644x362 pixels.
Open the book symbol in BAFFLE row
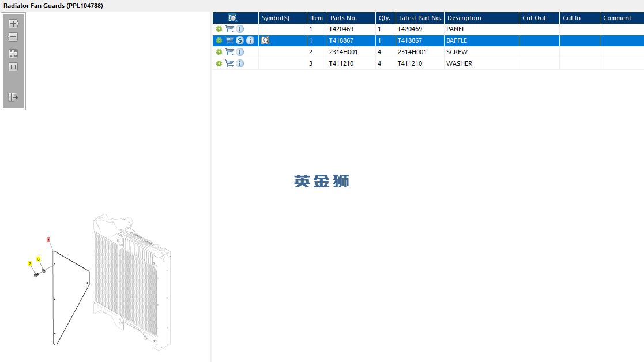click(265, 40)
